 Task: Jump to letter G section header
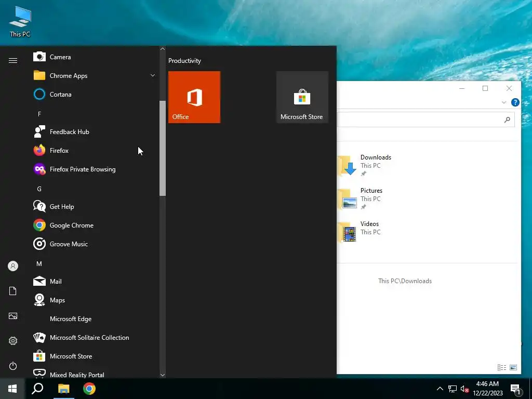39,189
